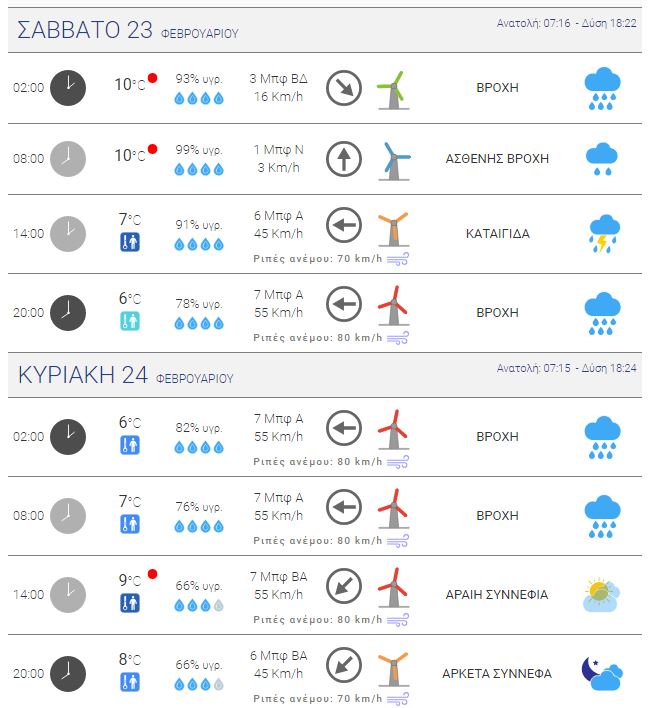Image resolution: width=650 pixels, height=708 pixels.
Task: Click the light cyan feels-like icon under 6°C Saturday
Action: pyautogui.click(x=130, y=321)
